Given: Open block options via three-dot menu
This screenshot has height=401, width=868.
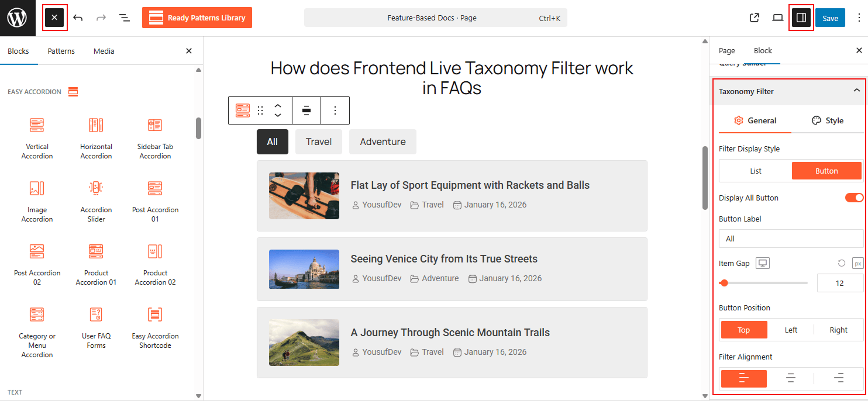Looking at the screenshot, I should [x=335, y=110].
